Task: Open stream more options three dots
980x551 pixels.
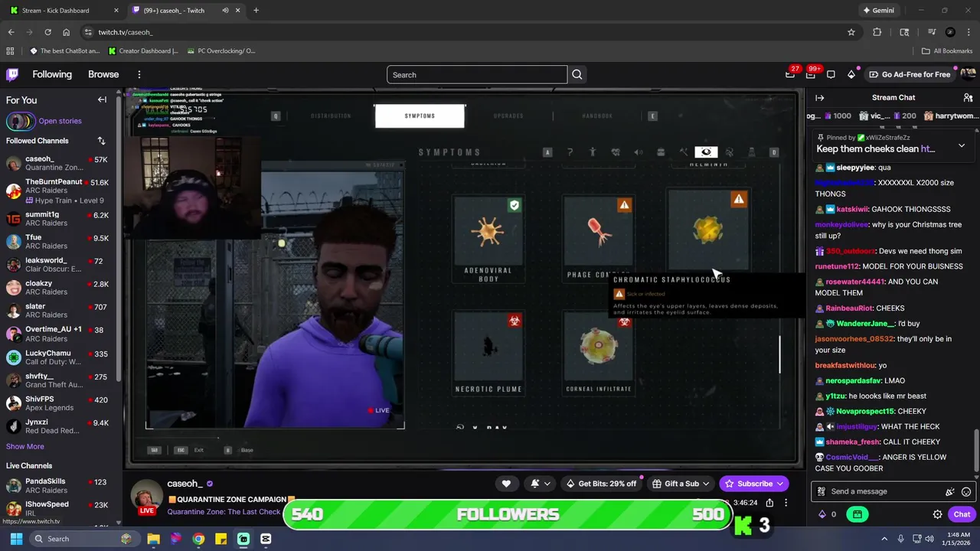Action: pyautogui.click(x=786, y=503)
